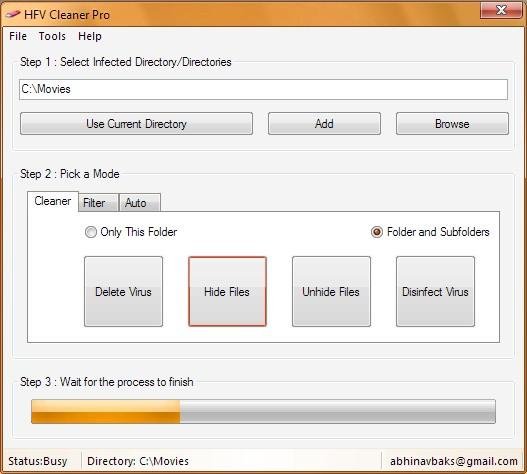Click the infected directory path field
The height and width of the screenshot is (474, 527).
click(264, 89)
